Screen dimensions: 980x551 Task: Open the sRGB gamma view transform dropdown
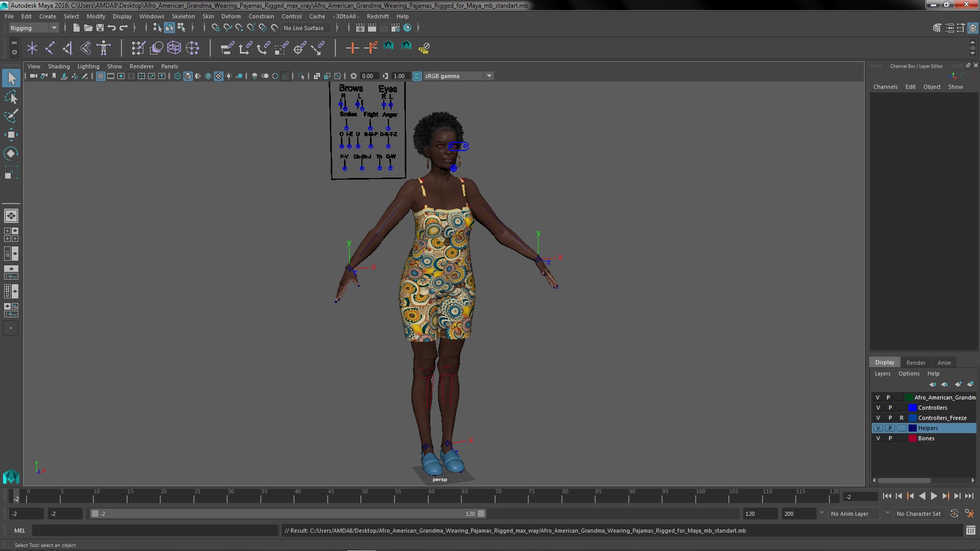click(458, 76)
